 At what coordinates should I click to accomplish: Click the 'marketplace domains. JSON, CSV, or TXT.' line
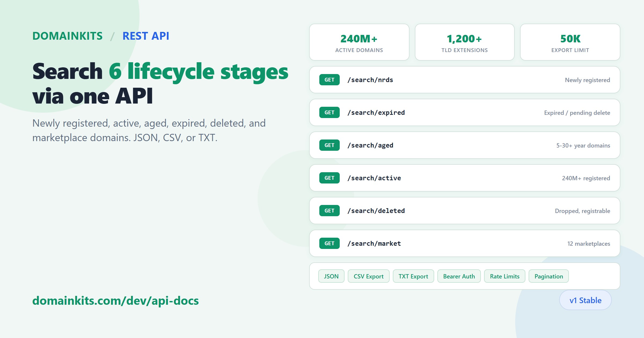[125, 138]
